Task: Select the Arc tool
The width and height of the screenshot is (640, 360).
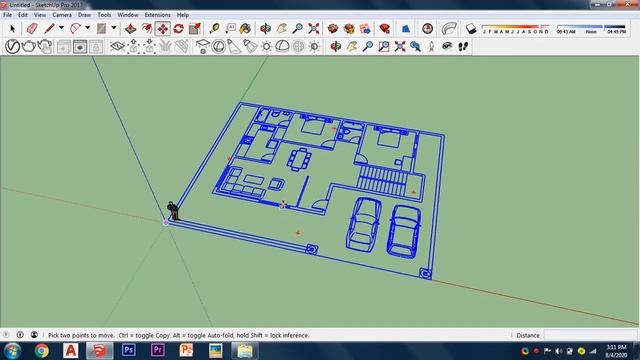Action: tap(75, 29)
